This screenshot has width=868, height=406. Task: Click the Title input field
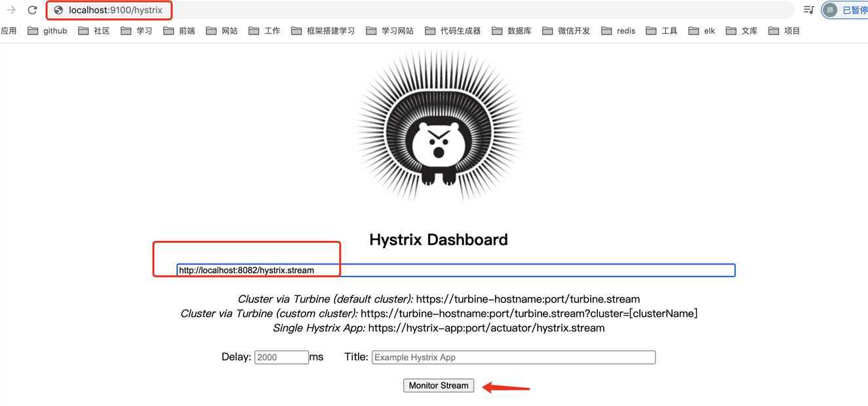pyautogui.click(x=513, y=358)
